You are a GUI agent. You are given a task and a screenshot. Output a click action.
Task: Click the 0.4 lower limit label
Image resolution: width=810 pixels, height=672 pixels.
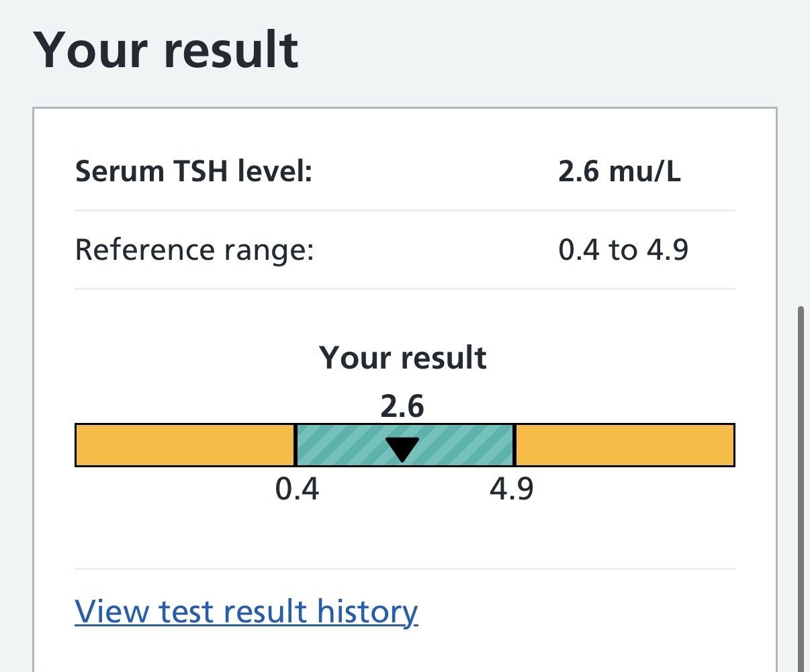tap(297, 489)
